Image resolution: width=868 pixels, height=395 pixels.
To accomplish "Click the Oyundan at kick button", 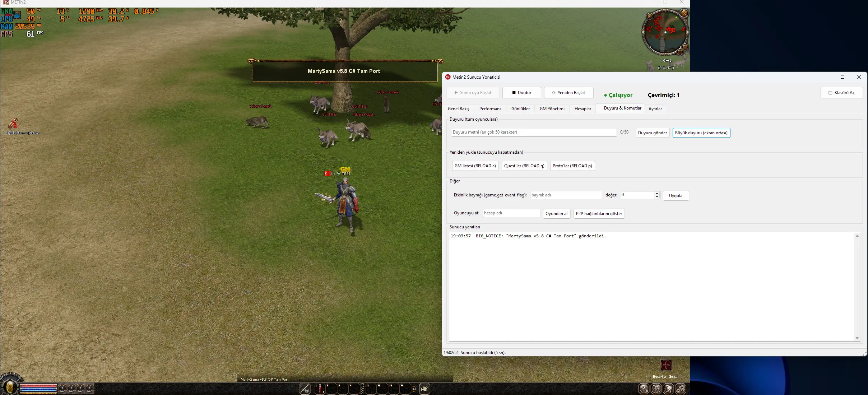I will (x=557, y=214).
